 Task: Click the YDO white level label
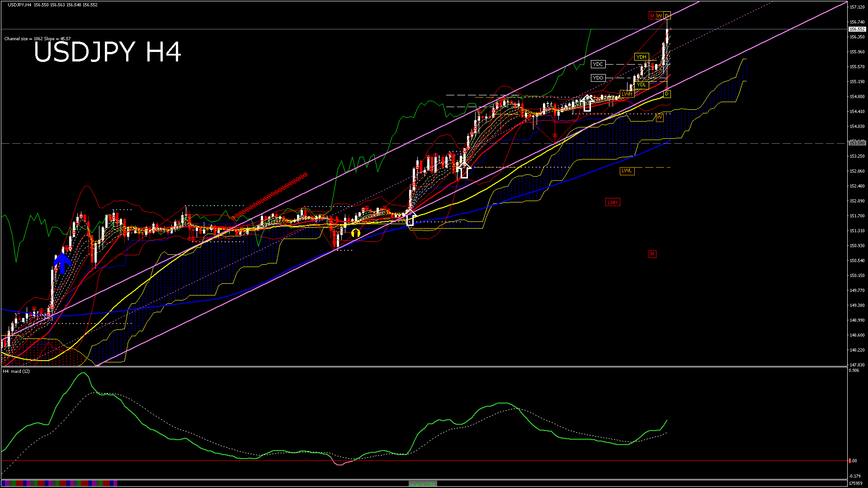[598, 78]
